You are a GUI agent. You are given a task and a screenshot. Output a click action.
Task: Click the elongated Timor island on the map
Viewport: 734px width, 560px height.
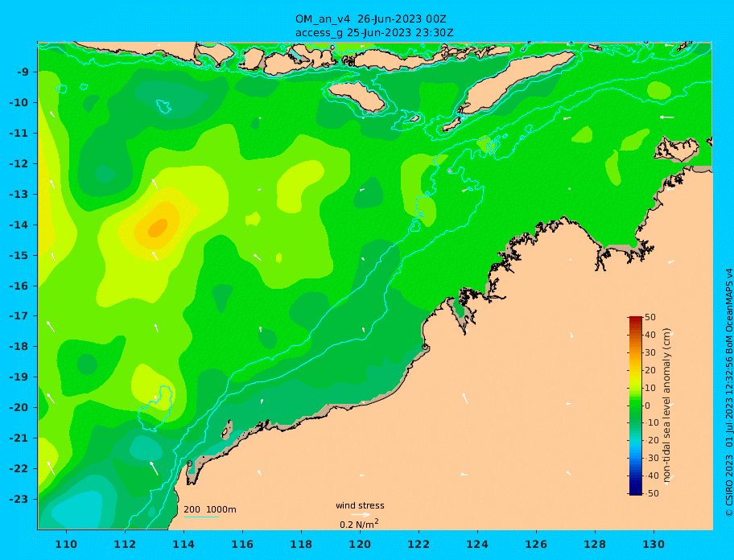click(517, 82)
